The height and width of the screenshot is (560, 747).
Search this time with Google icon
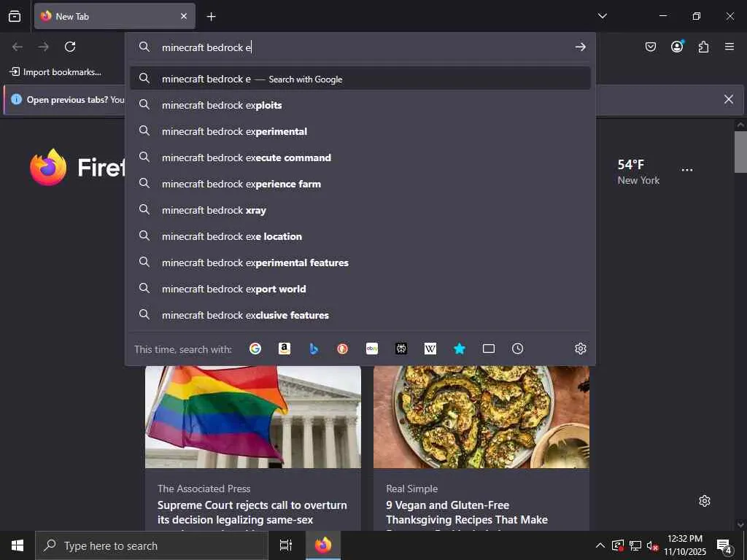tap(255, 349)
